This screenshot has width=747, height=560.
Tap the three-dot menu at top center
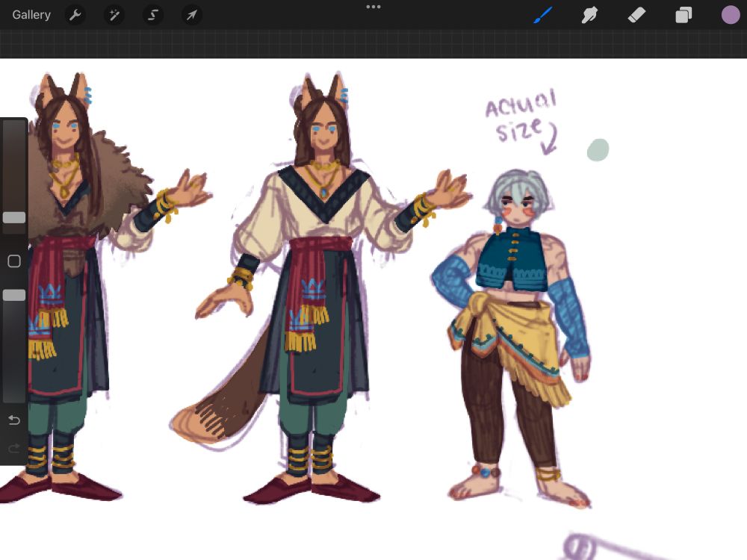(x=373, y=7)
